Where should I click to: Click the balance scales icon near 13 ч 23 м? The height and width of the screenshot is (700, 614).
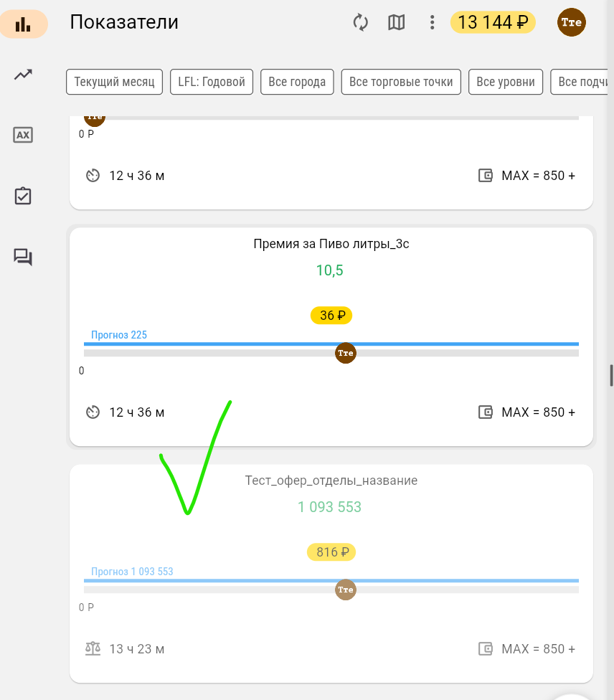point(93,648)
